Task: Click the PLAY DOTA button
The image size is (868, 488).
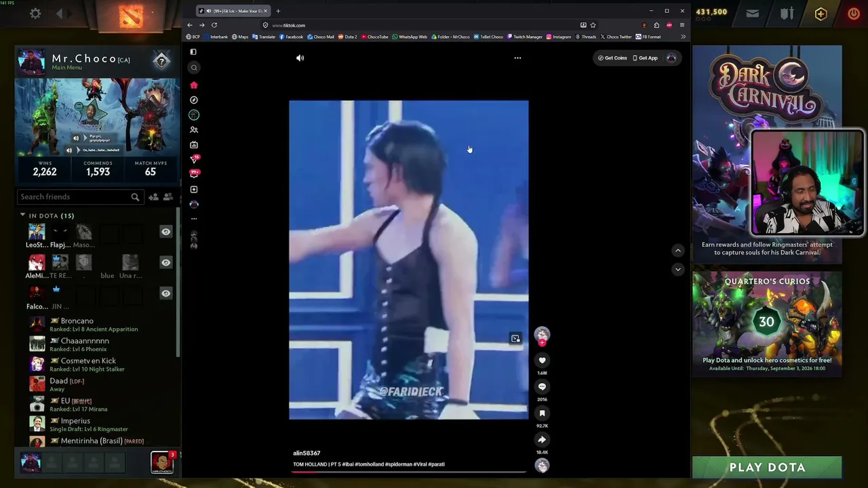Action: (x=767, y=468)
